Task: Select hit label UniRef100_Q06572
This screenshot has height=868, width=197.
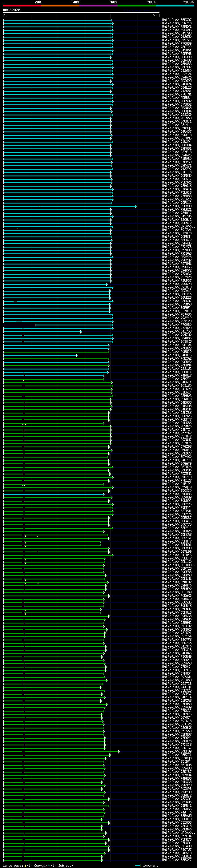Action: pyautogui.click(x=177, y=223)
